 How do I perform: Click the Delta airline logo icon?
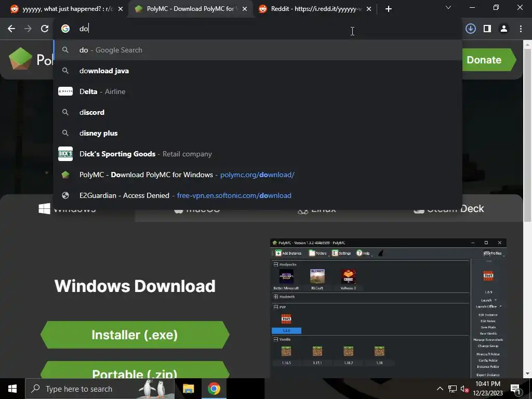(x=65, y=91)
